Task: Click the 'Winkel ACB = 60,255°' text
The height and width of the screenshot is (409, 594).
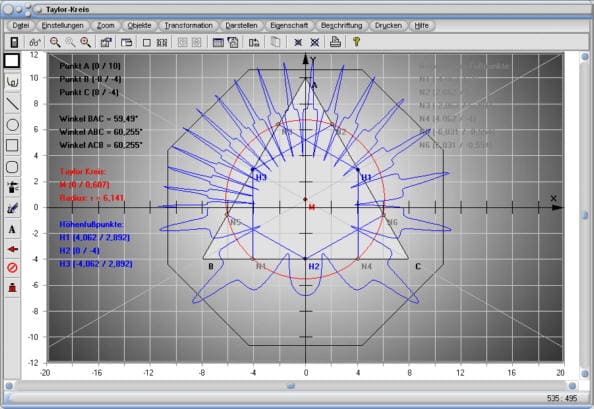Action: point(101,145)
